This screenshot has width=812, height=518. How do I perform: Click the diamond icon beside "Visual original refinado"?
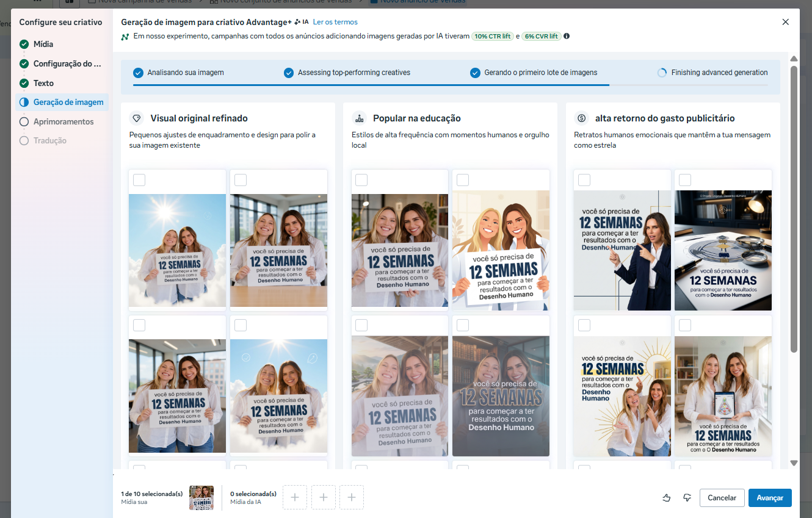pyautogui.click(x=137, y=118)
